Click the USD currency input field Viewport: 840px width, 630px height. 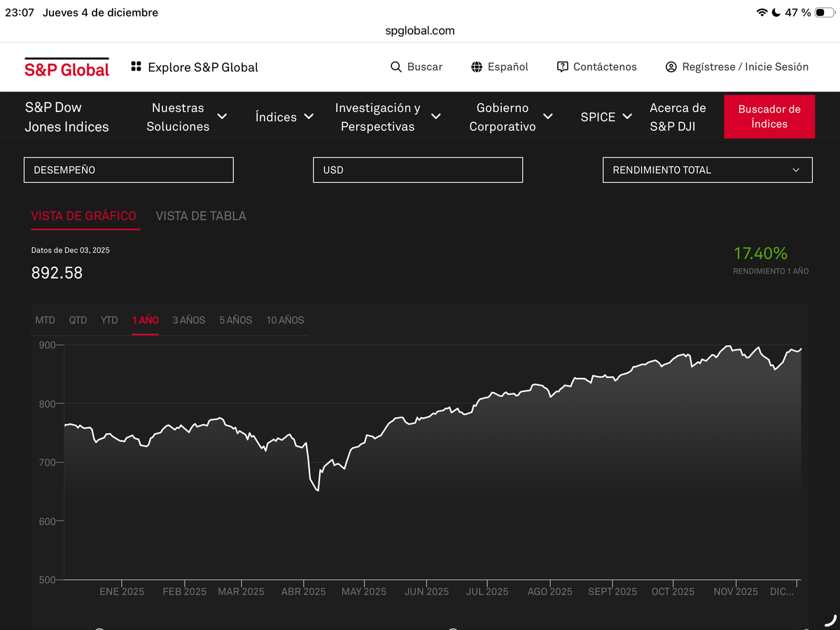click(417, 169)
